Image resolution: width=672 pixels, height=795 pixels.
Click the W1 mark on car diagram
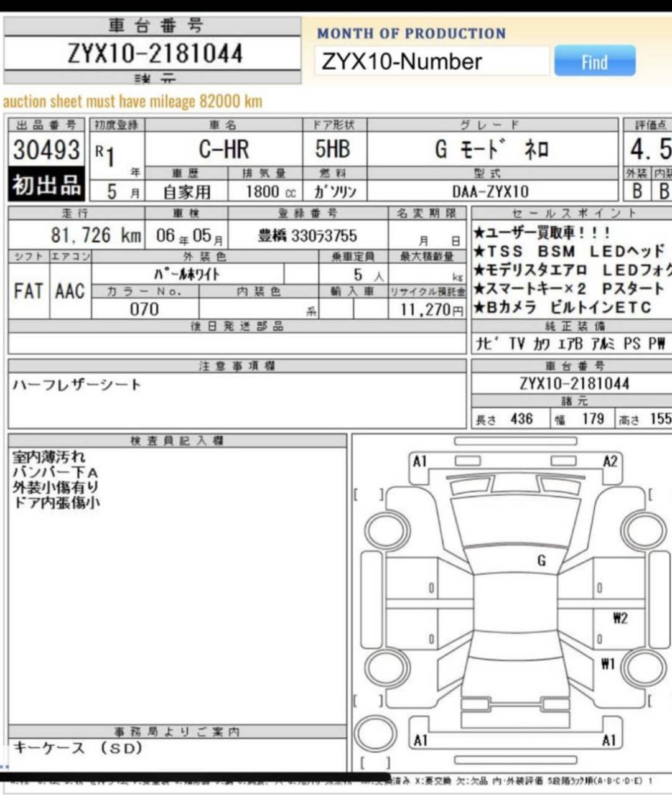(x=608, y=664)
